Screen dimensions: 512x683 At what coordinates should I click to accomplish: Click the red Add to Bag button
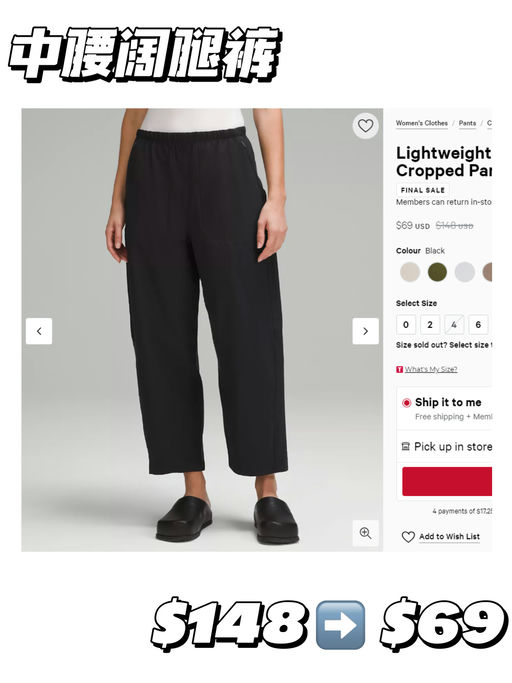click(x=447, y=481)
